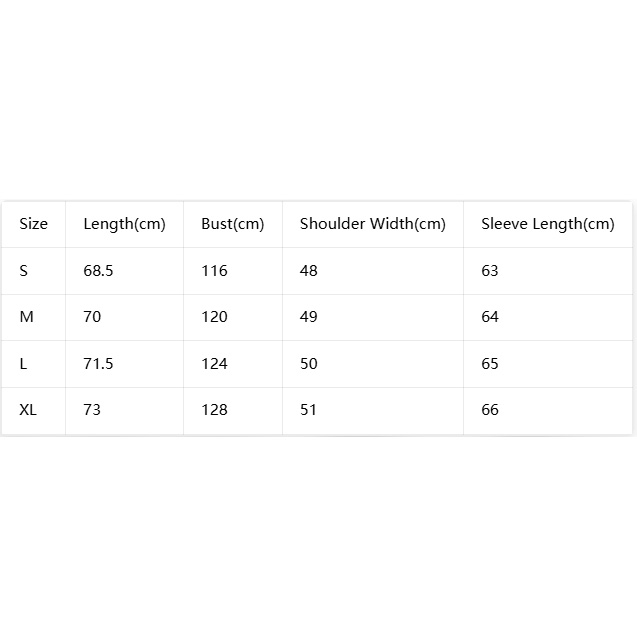Select the XL size cell
The height and width of the screenshot is (637, 637).
tap(28, 410)
